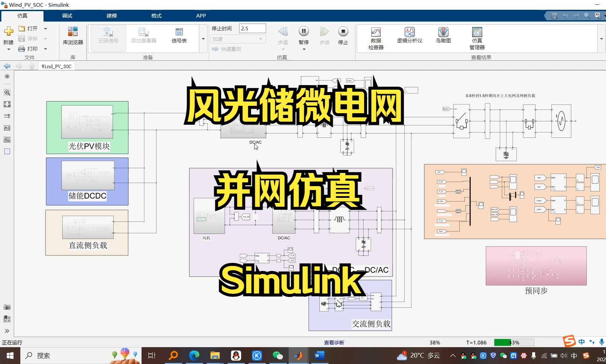Switch to the 建模 tab
The image size is (606, 364).
tap(112, 16)
